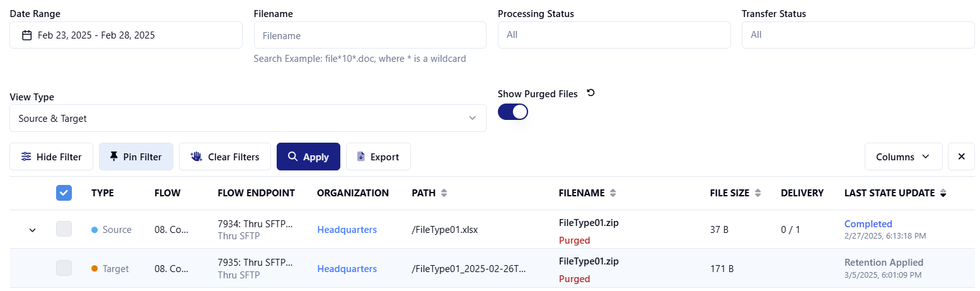Click the Hide Filter button
This screenshot has width=980, height=291.
[x=52, y=157]
